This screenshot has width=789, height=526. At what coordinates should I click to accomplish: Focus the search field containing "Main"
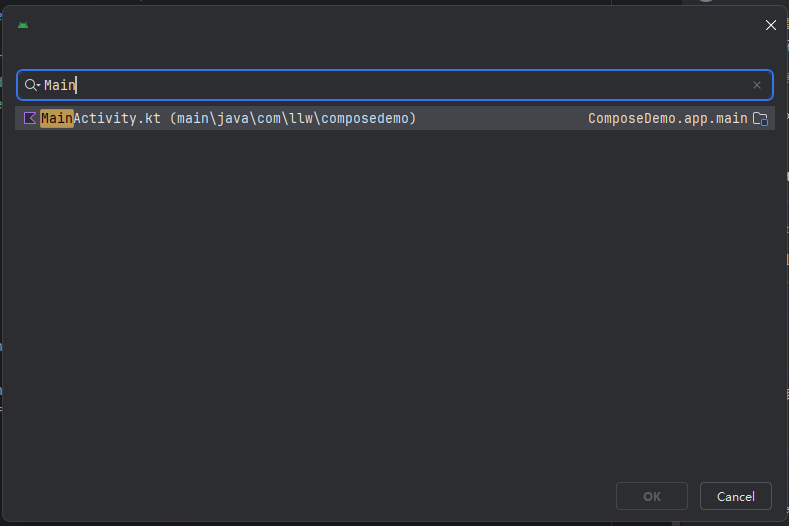point(394,85)
